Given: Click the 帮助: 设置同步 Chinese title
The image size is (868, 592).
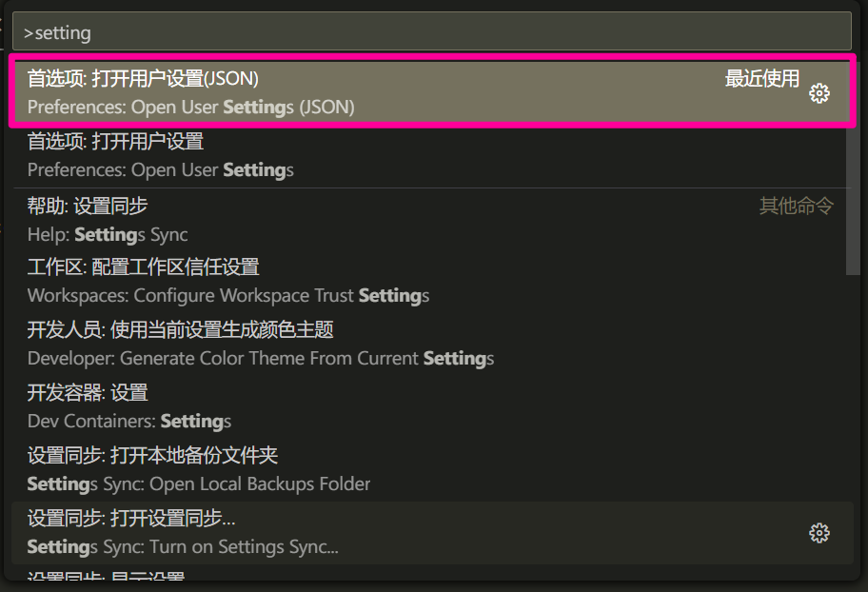Looking at the screenshot, I should pyautogui.click(x=88, y=206).
